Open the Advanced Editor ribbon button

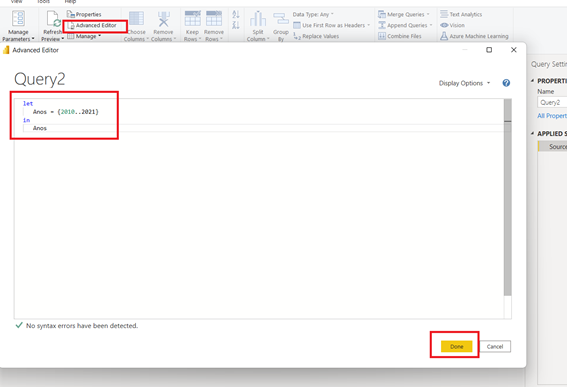(x=92, y=26)
